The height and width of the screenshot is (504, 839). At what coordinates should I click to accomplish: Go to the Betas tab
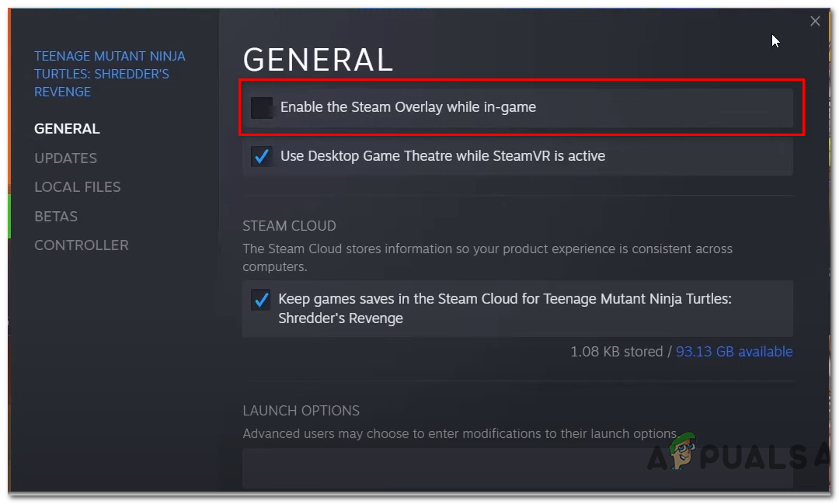click(x=56, y=217)
